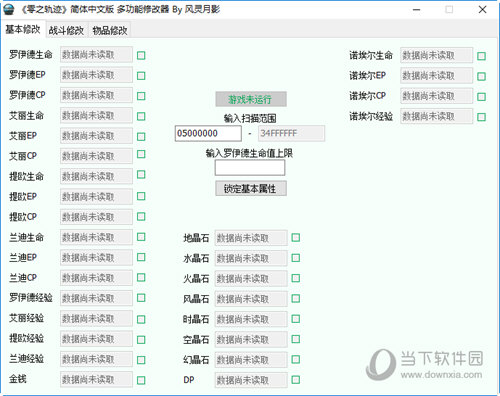Toggle the 兰迪生命 checkbox
The image size is (500, 396).
coord(141,237)
